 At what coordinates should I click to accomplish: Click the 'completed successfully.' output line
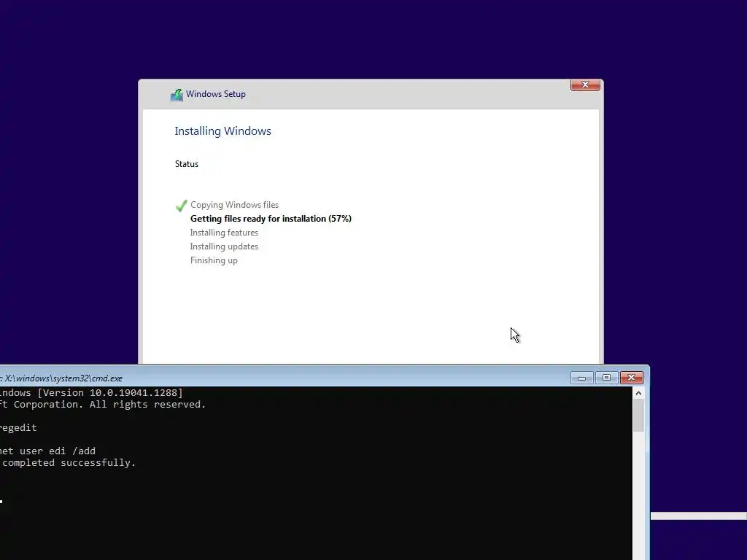(x=68, y=463)
